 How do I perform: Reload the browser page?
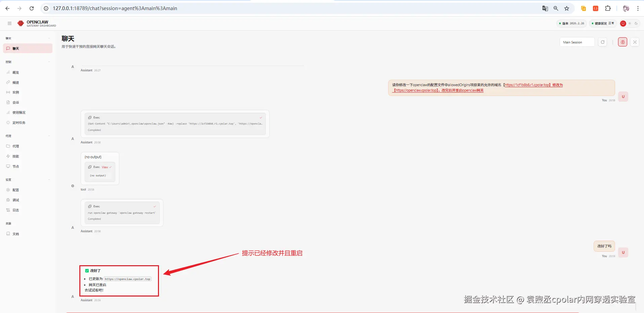[32, 8]
